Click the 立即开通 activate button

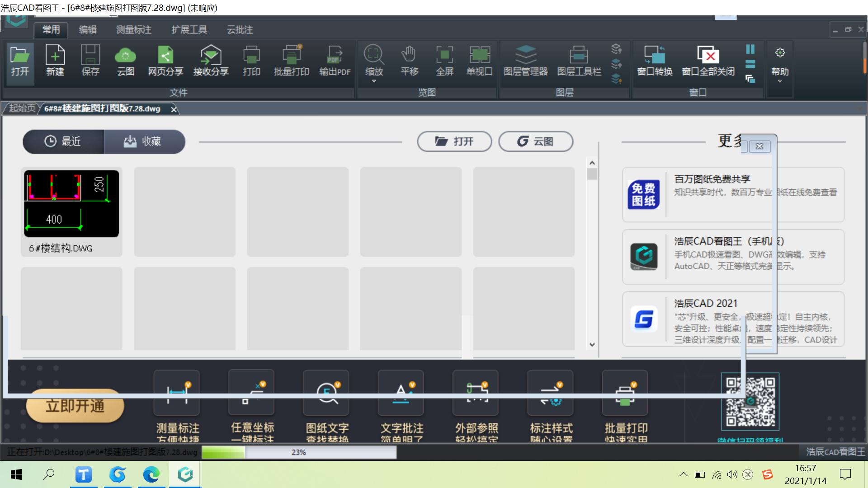pos(75,406)
